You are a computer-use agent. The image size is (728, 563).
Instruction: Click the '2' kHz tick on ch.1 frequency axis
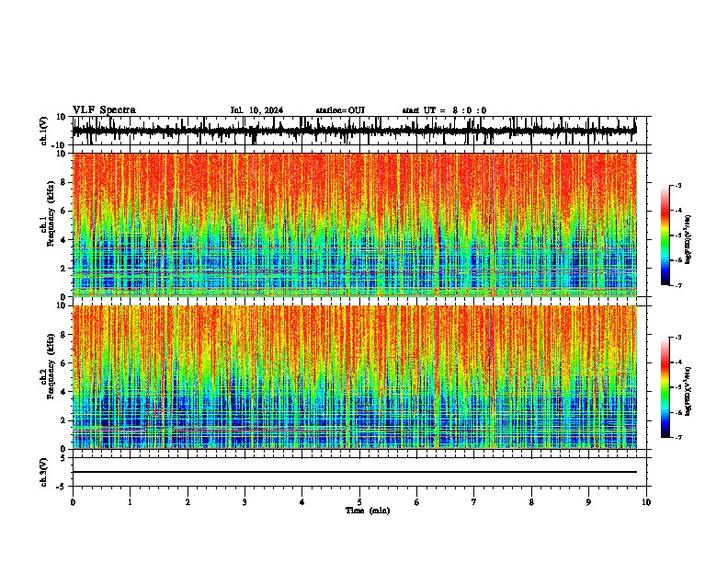(64, 268)
